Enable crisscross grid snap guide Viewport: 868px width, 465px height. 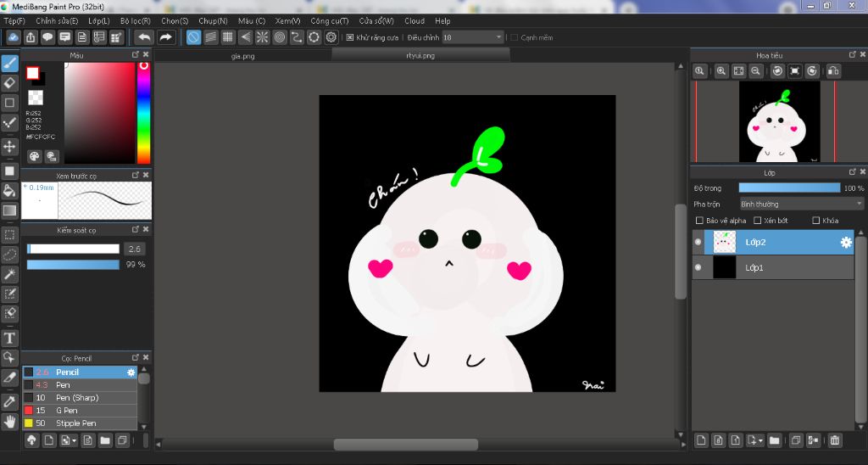227,37
